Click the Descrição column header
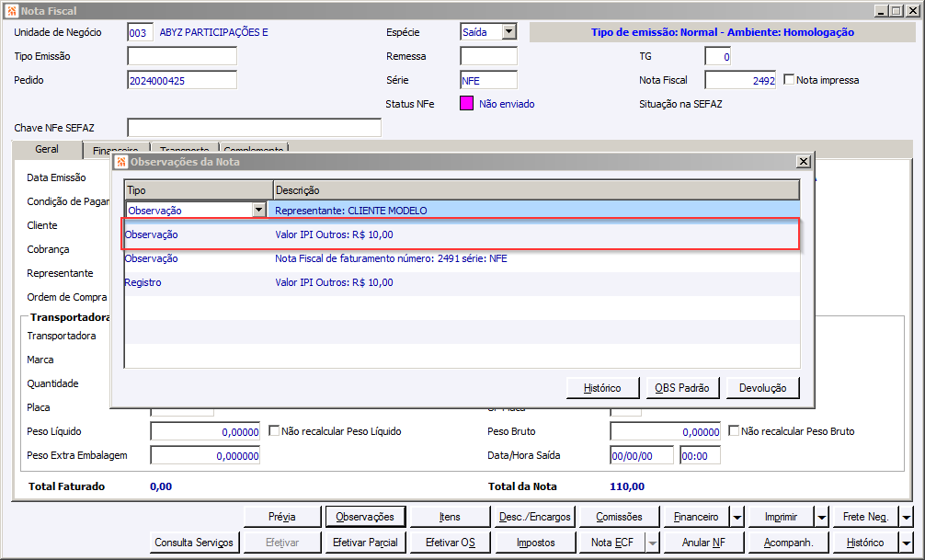 (537, 190)
